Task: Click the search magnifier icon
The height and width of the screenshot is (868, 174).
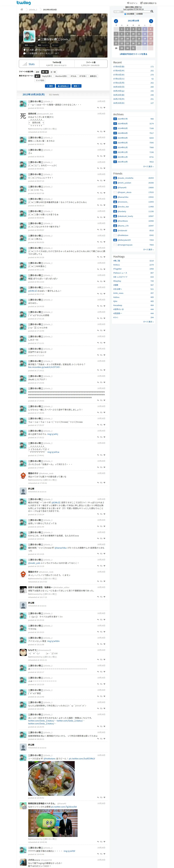Action: [x=152, y=11]
